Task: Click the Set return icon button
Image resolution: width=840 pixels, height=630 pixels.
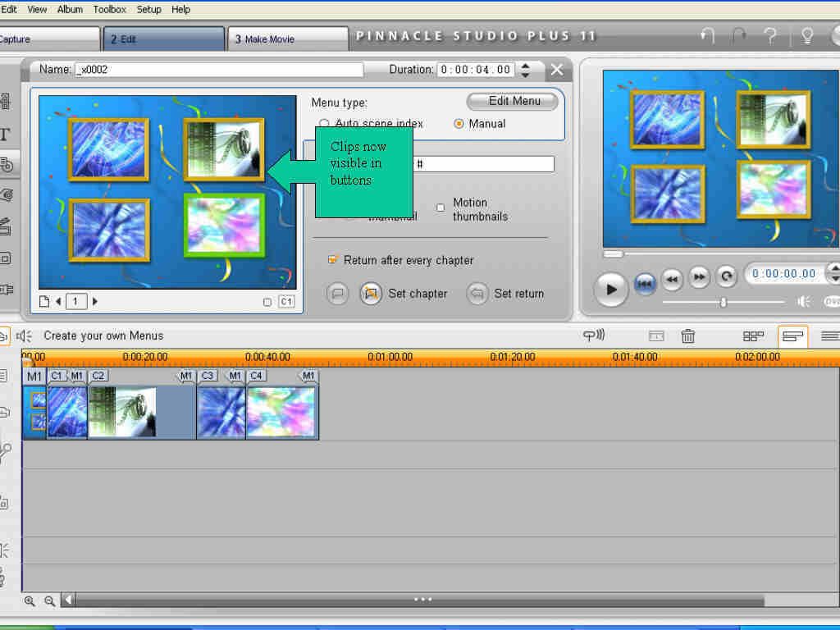Action: (477, 294)
